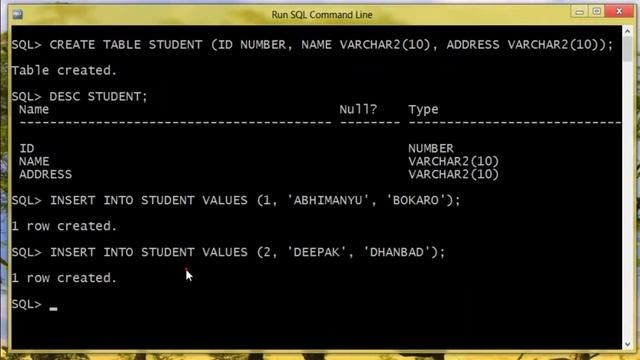Click VARCHAR2(10) type in NAME row
Screen dimensions: 640x360
453,161
